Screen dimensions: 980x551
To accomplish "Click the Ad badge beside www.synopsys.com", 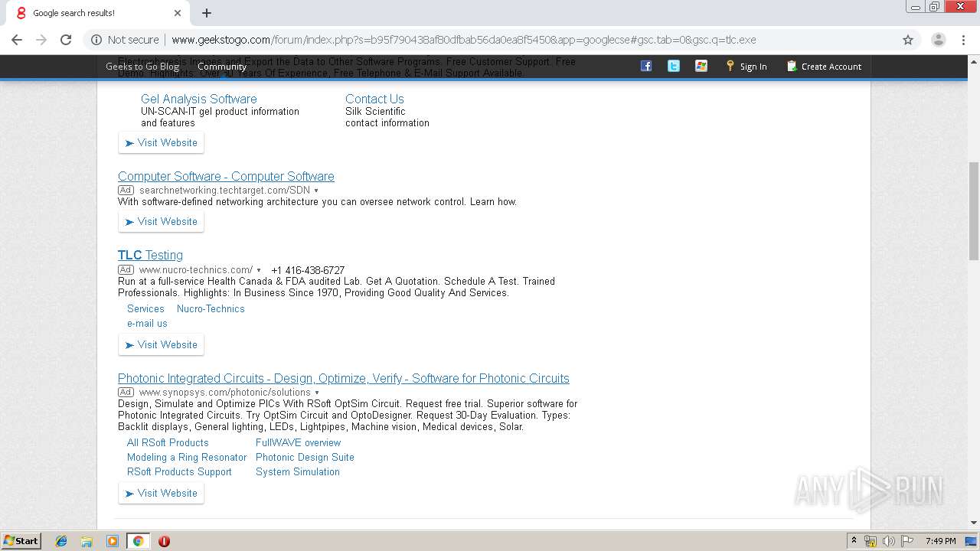I will [x=126, y=393].
